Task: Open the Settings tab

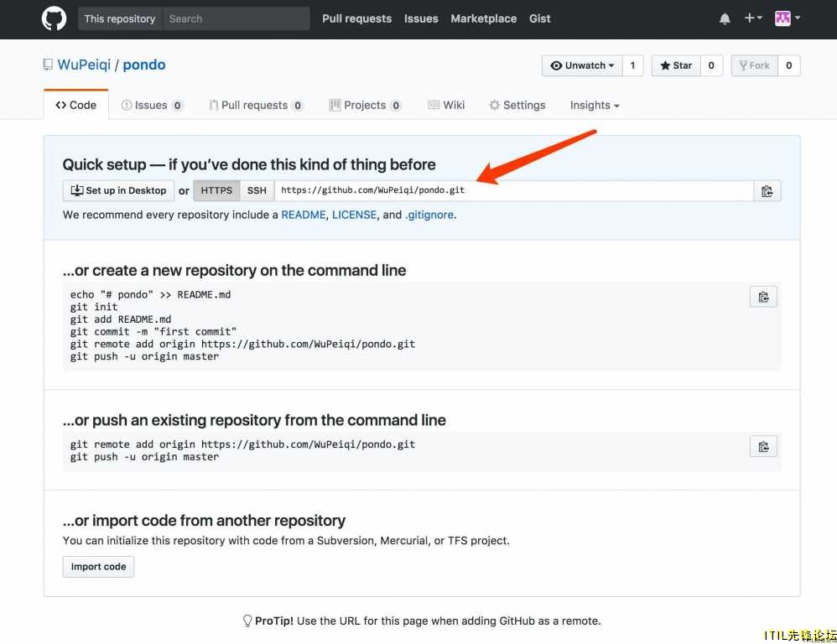Action: 517,105
